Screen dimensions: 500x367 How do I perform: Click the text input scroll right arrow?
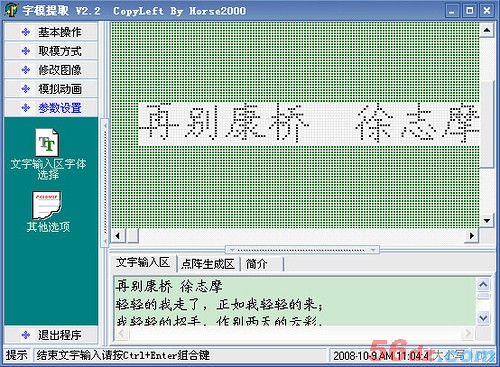click(468, 333)
